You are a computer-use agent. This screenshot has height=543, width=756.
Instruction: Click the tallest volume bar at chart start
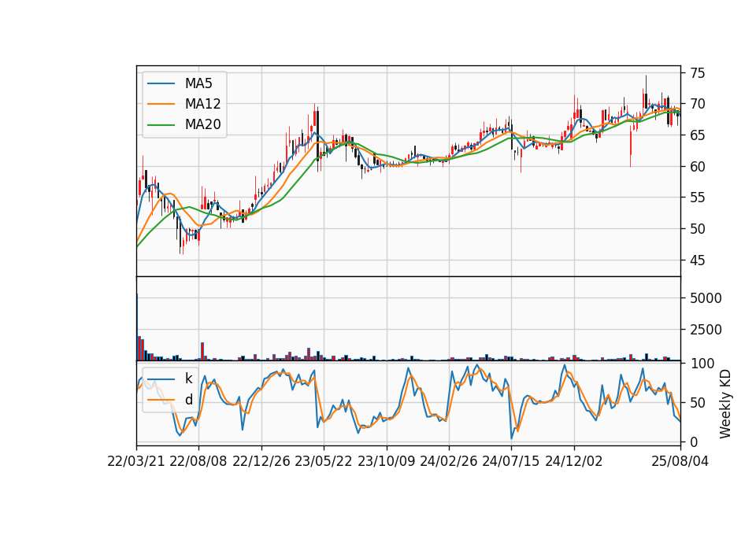pos(137,327)
